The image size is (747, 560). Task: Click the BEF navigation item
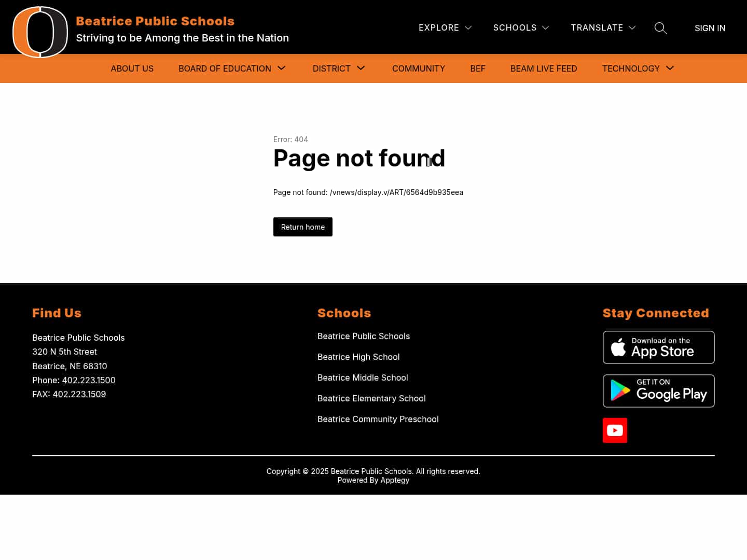(477, 68)
